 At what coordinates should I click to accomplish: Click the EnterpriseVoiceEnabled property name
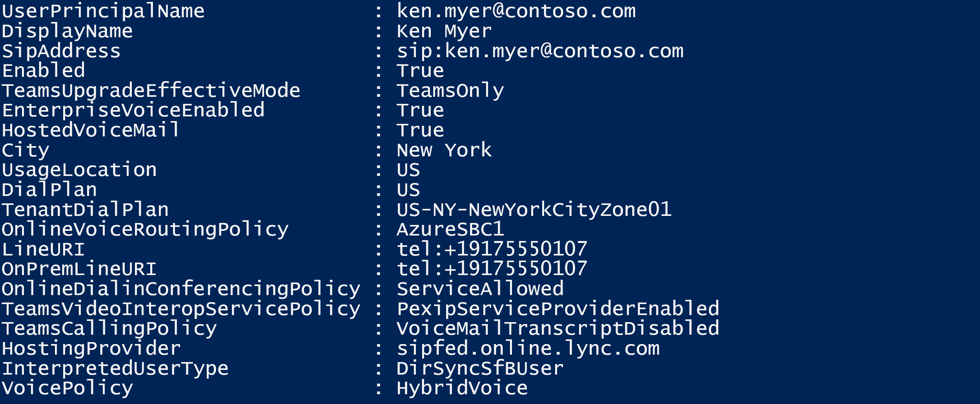pos(133,110)
